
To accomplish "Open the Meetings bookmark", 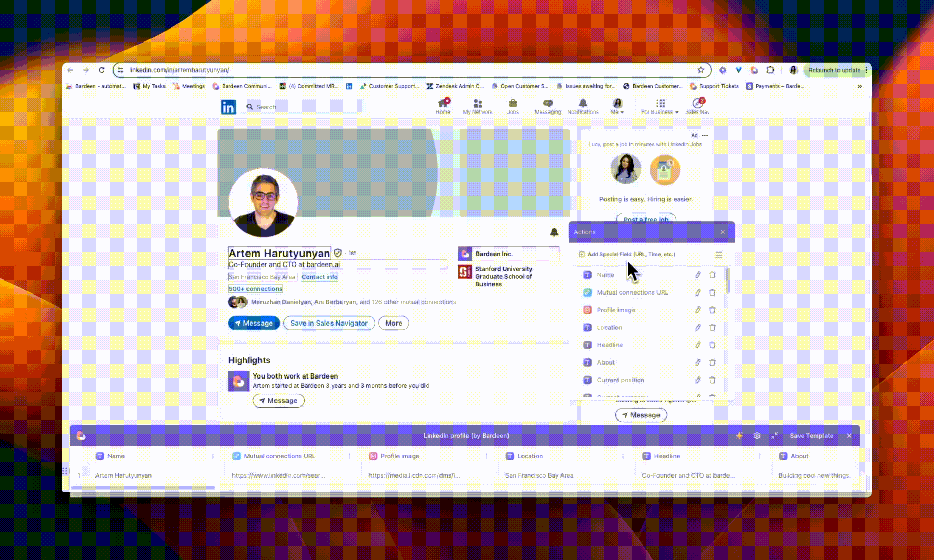I will click(189, 86).
